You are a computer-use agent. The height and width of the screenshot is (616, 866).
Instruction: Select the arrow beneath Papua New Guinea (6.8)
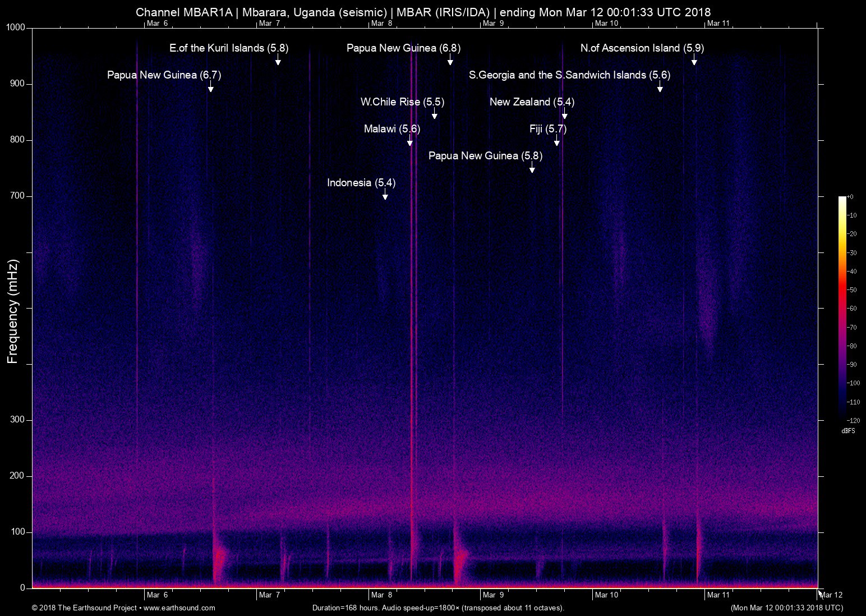pos(450,60)
